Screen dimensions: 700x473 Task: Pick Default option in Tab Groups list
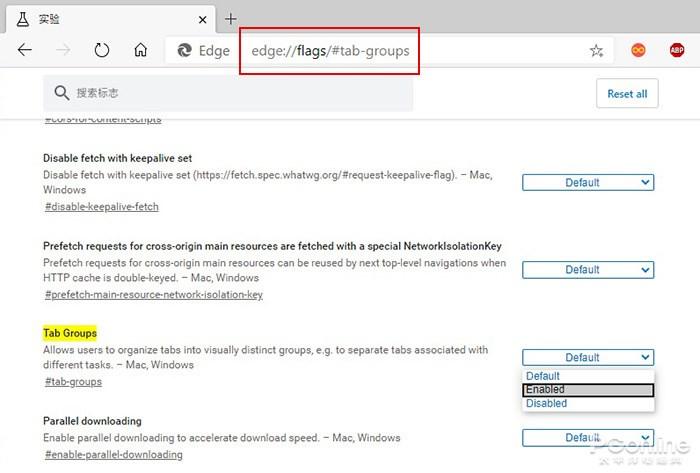[x=588, y=376]
